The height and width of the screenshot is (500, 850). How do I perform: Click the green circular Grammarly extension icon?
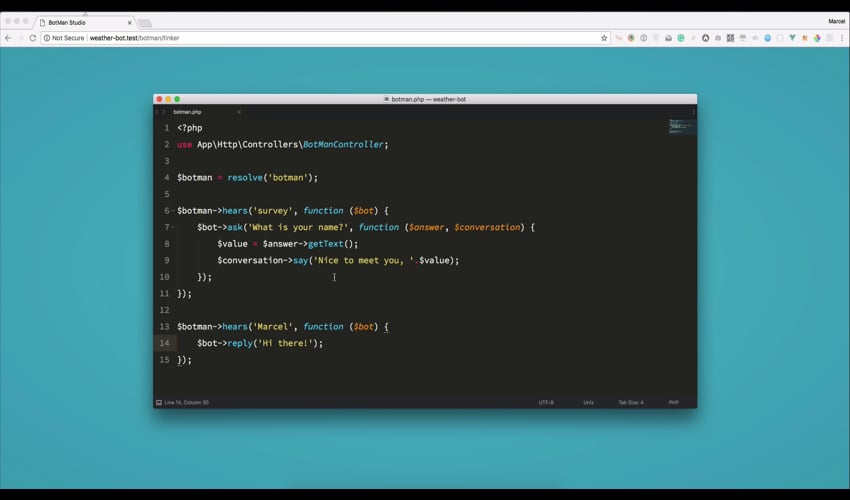tap(681, 38)
